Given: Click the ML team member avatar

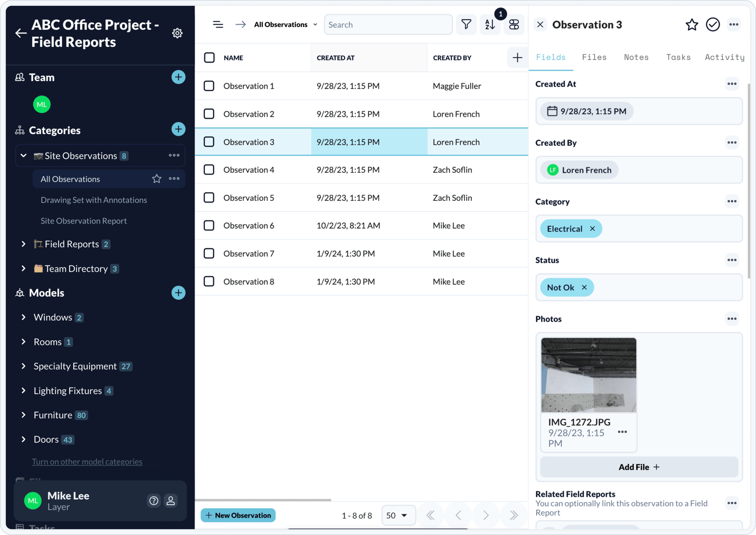Looking at the screenshot, I should tap(42, 105).
